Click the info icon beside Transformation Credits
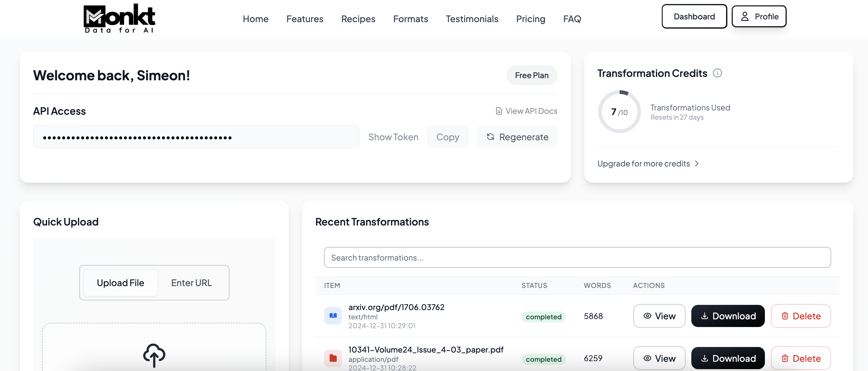The height and width of the screenshot is (371, 868). click(x=717, y=73)
